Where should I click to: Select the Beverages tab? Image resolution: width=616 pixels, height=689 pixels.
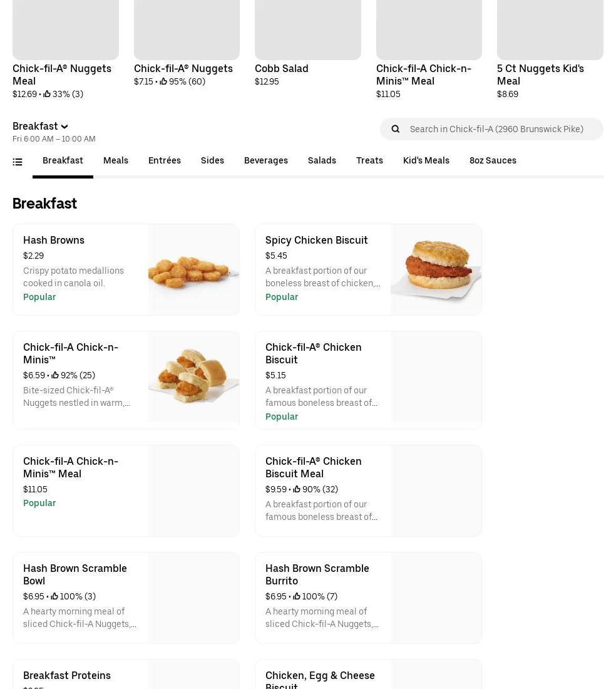(x=266, y=160)
